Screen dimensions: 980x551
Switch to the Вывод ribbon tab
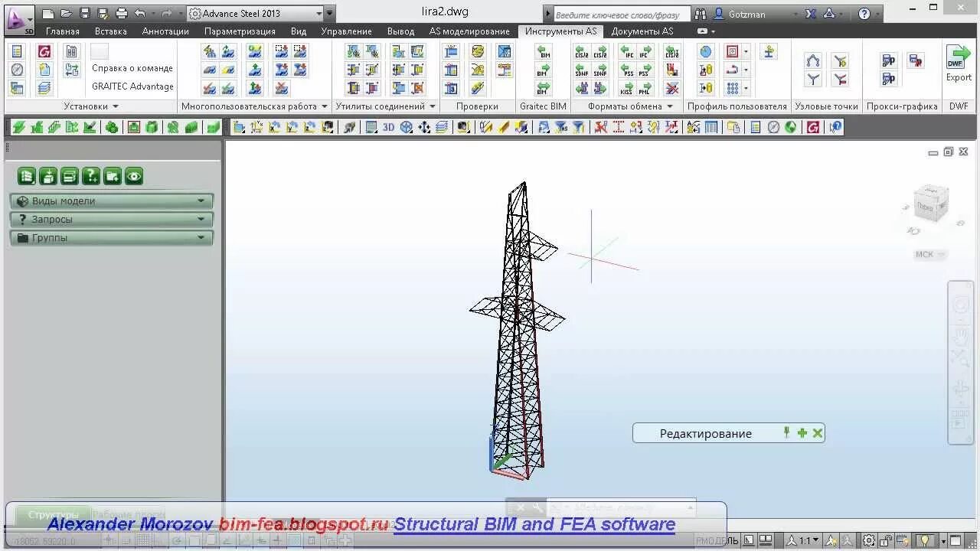pyautogui.click(x=400, y=31)
